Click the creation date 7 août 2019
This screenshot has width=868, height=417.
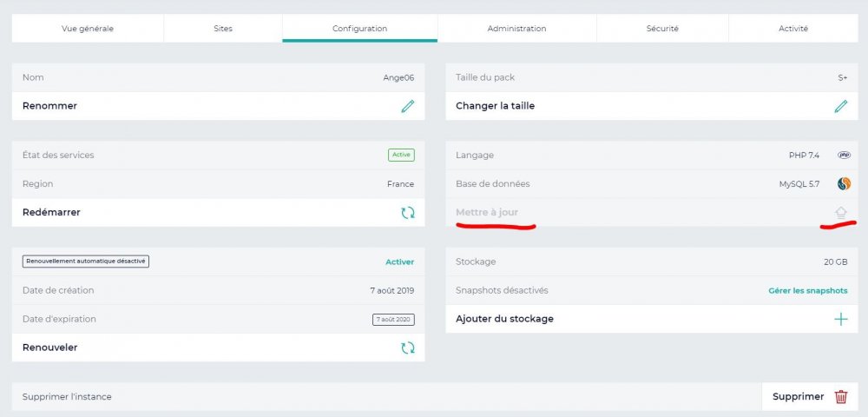[x=392, y=290]
